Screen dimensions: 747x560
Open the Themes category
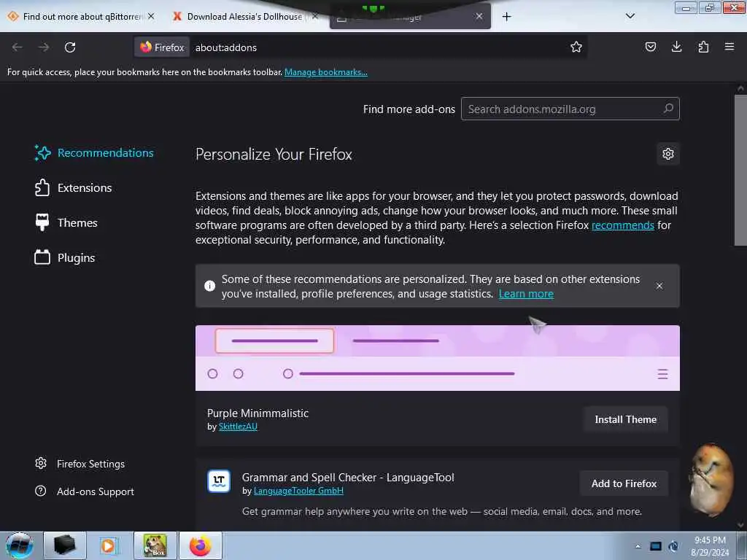click(66, 222)
